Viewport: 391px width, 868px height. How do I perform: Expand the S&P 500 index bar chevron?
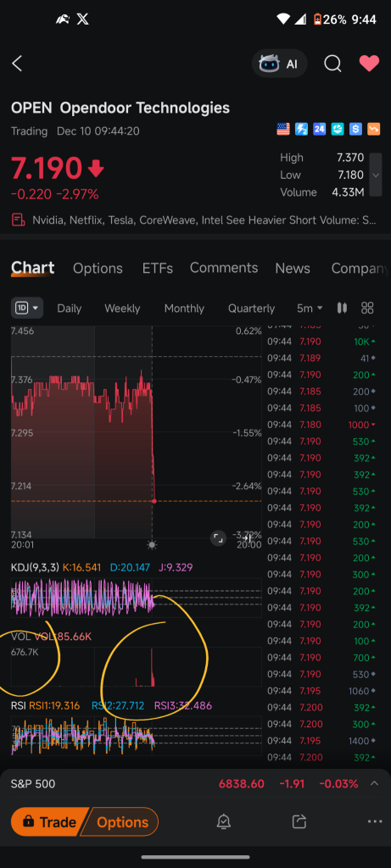coord(374,783)
